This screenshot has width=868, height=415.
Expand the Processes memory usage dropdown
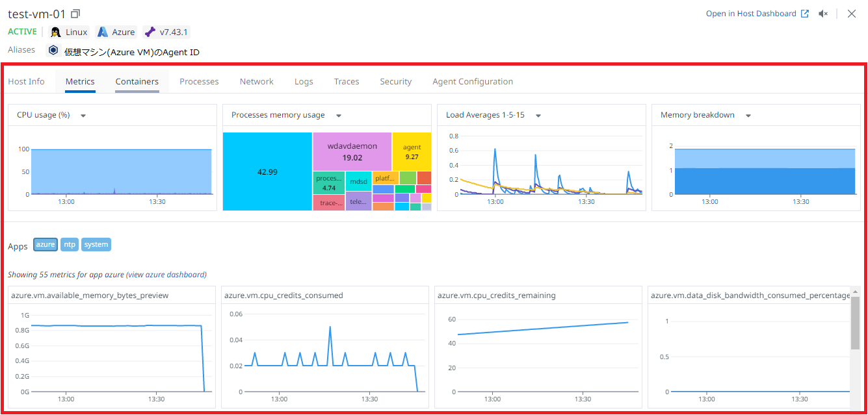pos(339,116)
